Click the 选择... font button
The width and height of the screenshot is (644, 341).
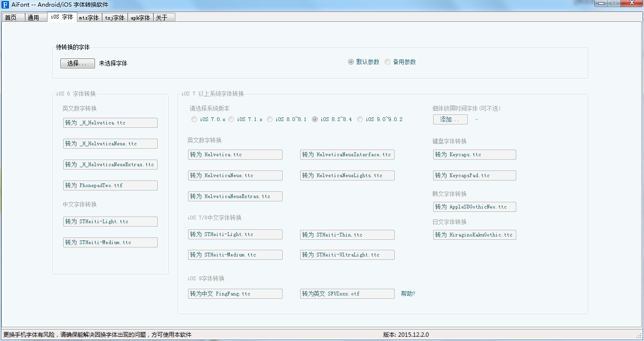77,63
